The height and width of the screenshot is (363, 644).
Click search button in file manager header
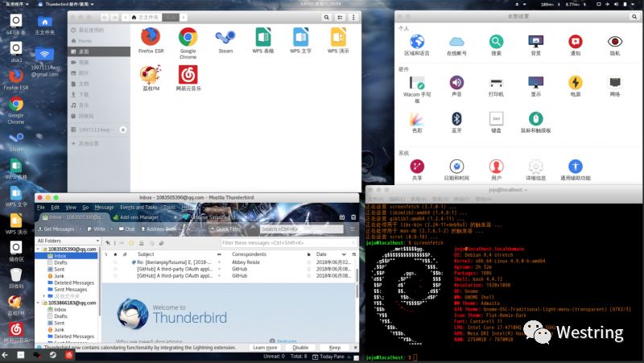(x=327, y=17)
